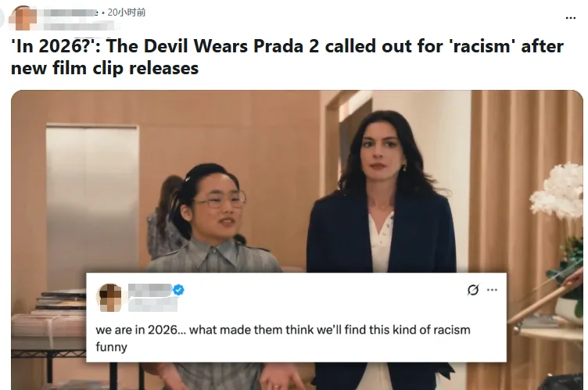
Task: Click the tweet author's blurred handle line
Action: point(152,305)
